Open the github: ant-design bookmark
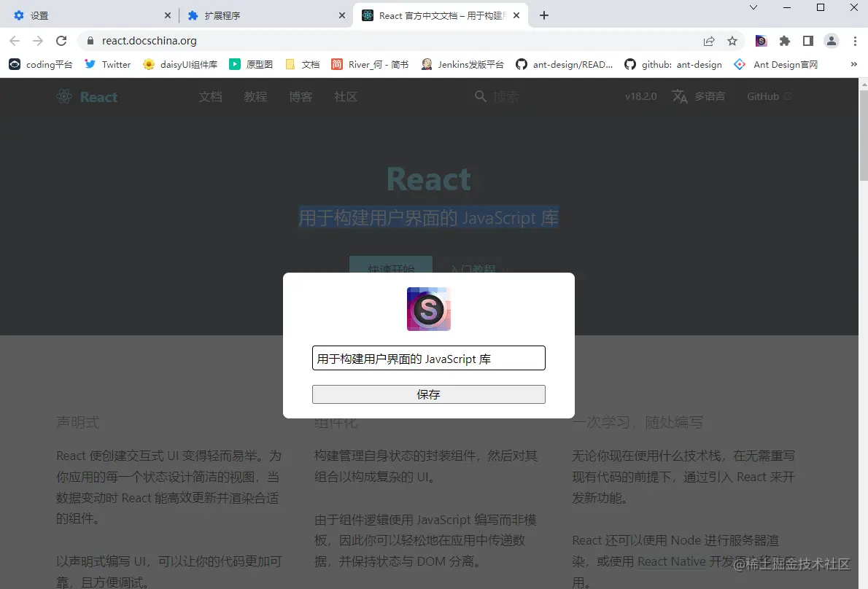 pyautogui.click(x=673, y=64)
